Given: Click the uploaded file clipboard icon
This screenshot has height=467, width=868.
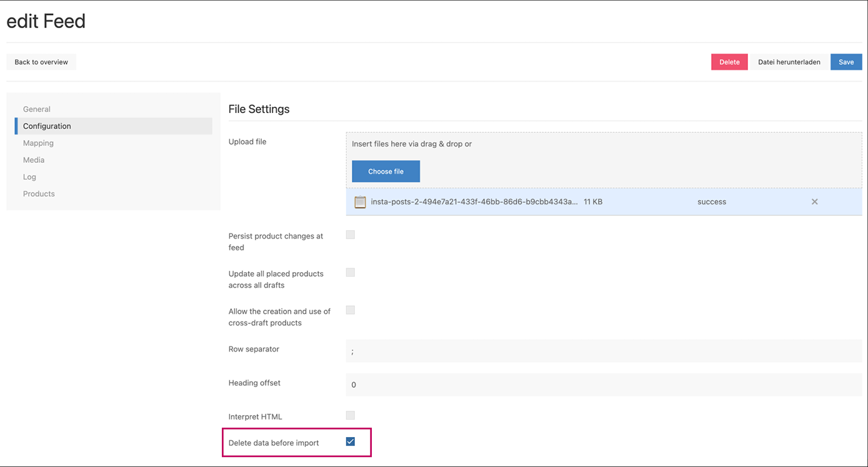Looking at the screenshot, I should [360, 202].
